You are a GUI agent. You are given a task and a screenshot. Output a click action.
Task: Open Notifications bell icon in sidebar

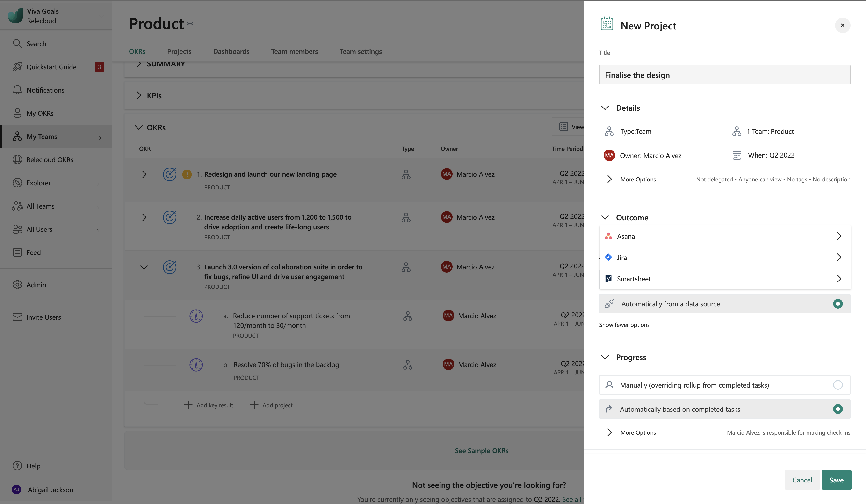coord(17,90)
